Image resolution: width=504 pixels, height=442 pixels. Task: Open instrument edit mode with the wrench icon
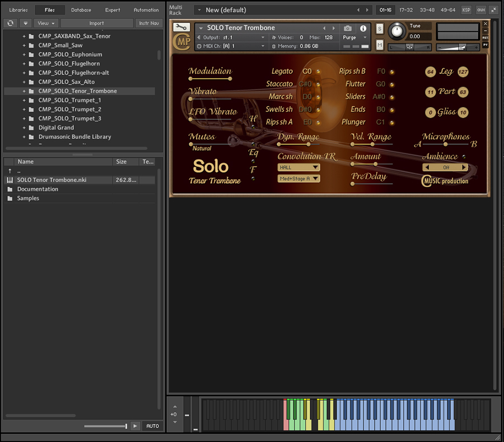[181, 27]
